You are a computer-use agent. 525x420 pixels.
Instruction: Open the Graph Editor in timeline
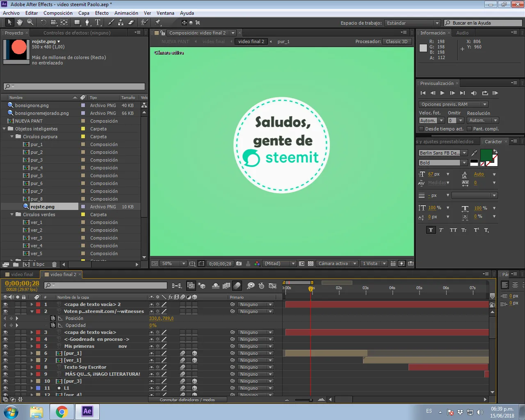pyautogui.click(x=273, y=285)
